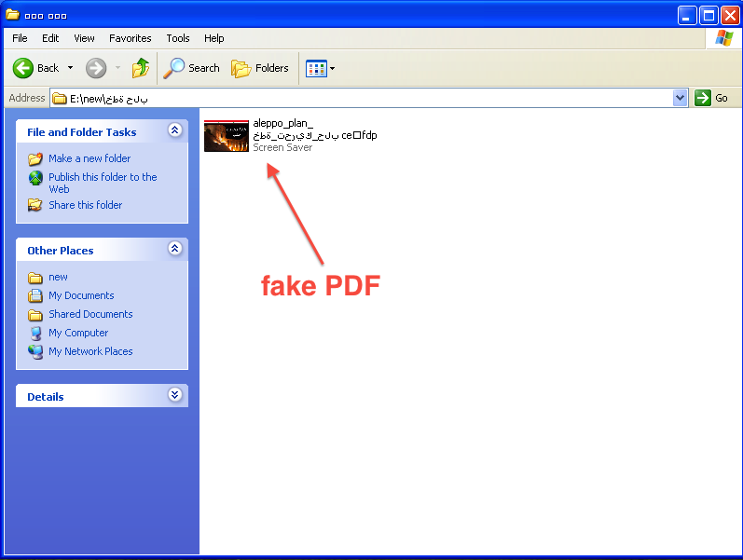Collapse the Other Places panel
This screenshot has width=743, height=560.
(174, 249)
